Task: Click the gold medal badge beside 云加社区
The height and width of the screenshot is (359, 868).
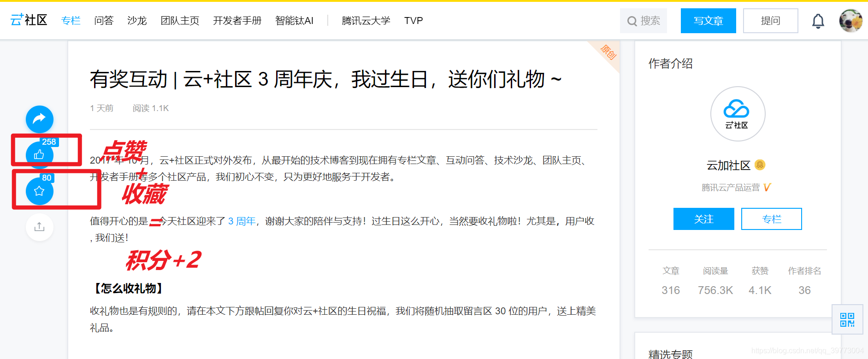Action: [x=760, y=165]
